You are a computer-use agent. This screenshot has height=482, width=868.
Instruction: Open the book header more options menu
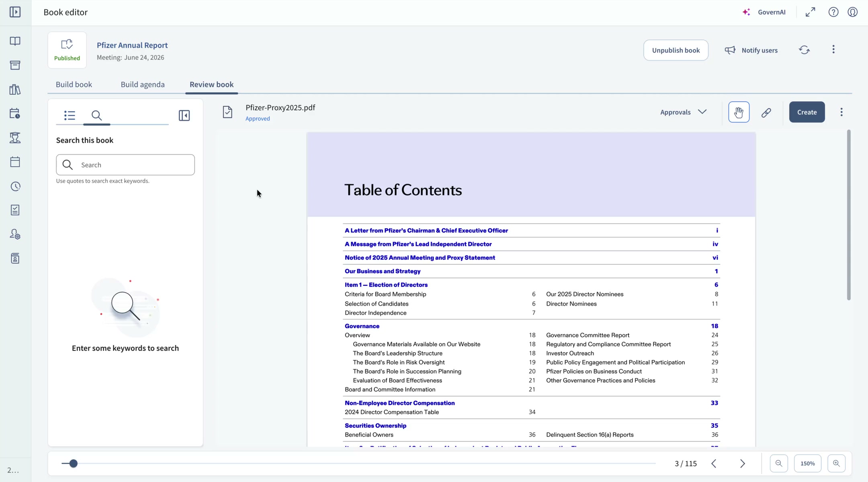pyautogui.click(x=833, y=49)
